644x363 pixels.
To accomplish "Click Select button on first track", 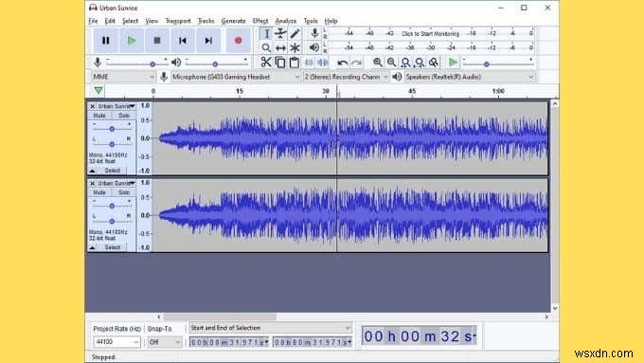I will coord(112,171).
